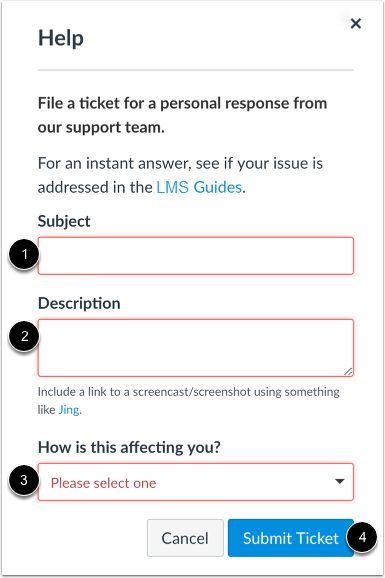The image size is (385, 578).
Task: Click the 'Include a link to a screencast' hint
Action: (x=188, y=400)
